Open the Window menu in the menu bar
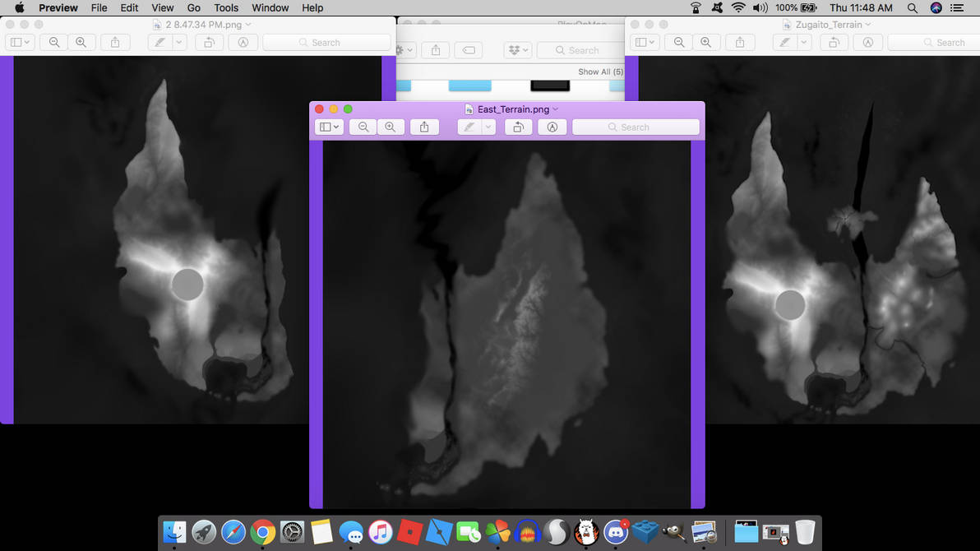This screenshot has height=551, width=980. [270, 7]
